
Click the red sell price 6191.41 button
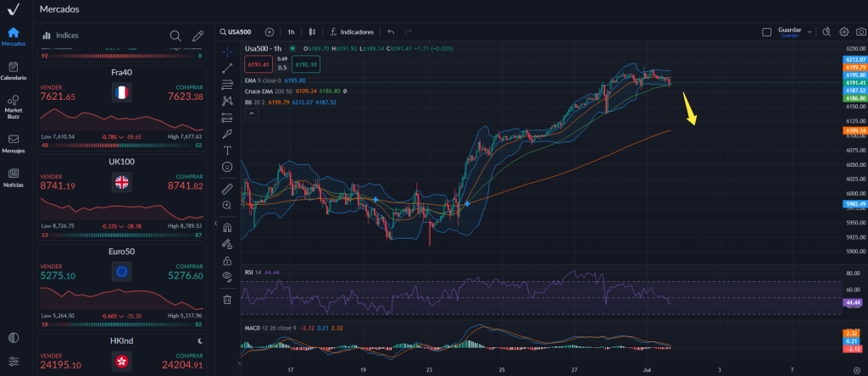click(x=259, y=64)
